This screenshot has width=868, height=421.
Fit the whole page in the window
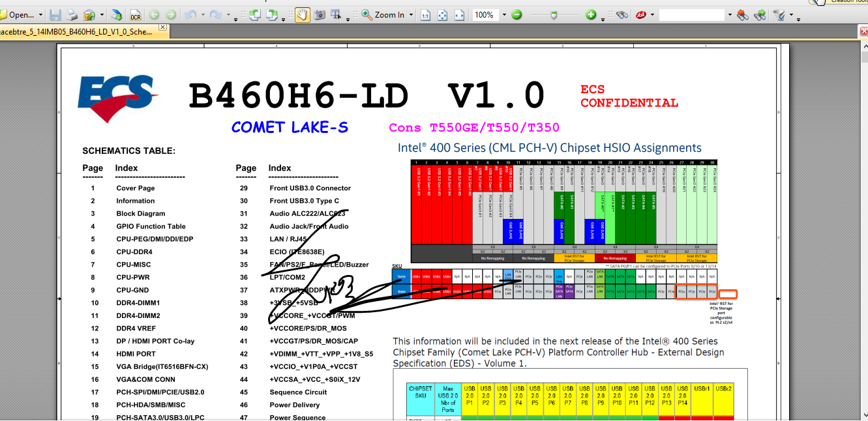tap(442, 15)
